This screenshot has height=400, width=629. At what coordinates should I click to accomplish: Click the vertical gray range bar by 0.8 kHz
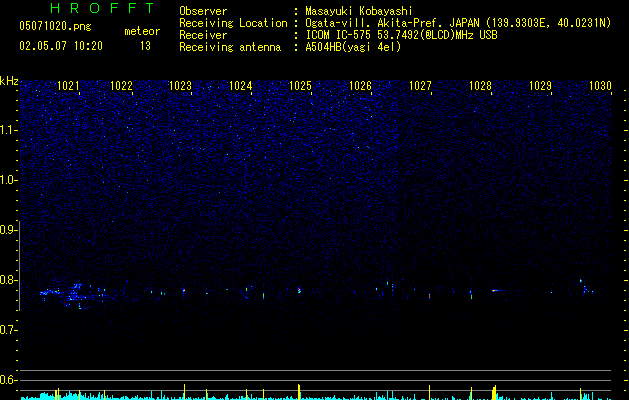coord(19,266)
